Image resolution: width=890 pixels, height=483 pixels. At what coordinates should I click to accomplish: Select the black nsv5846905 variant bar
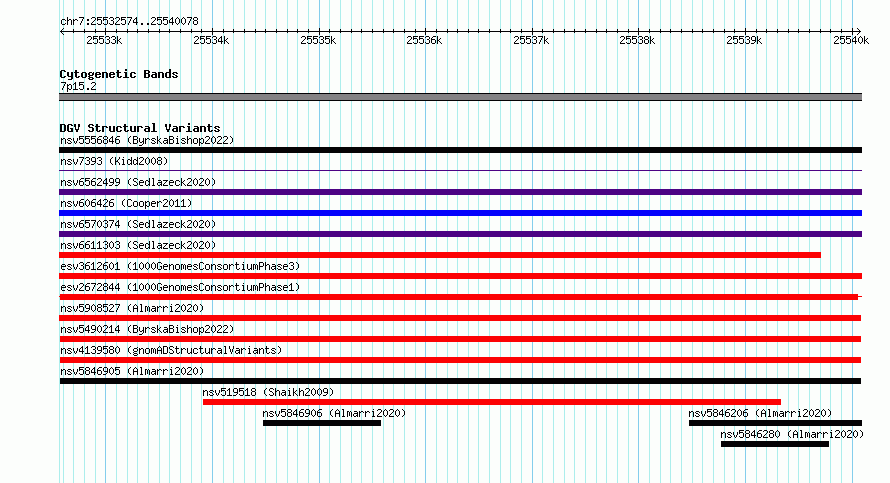(x=460, y=381)
